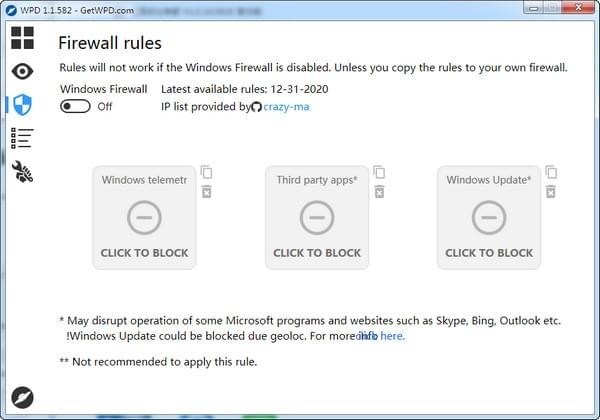Open the Apps list page in sidebar
The image size is (600, 420).
[x=22, y=138]
